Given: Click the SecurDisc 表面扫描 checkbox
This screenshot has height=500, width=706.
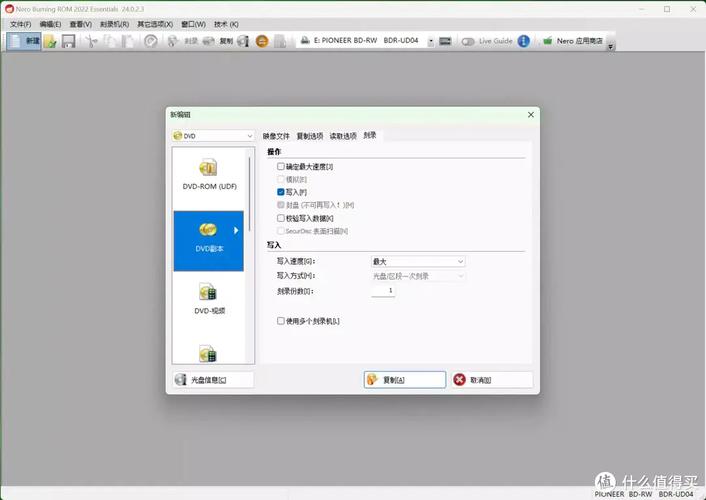Looking at the screenshot, I should coord(281,231).
